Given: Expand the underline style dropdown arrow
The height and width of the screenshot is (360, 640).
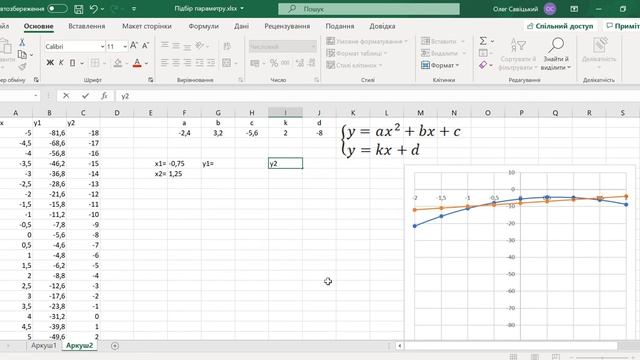Looking at the screenshot, I should (x=82, y=63).
